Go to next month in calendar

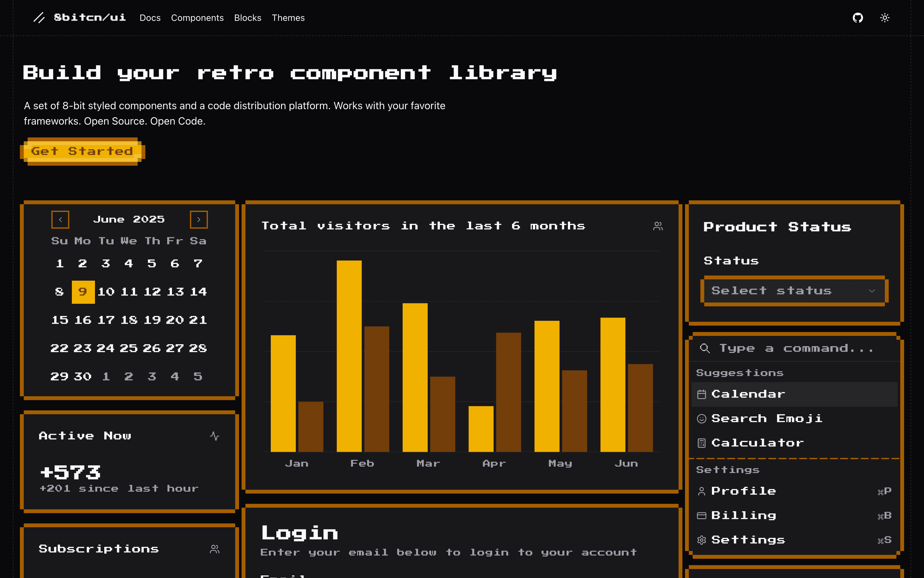point(199,219)
